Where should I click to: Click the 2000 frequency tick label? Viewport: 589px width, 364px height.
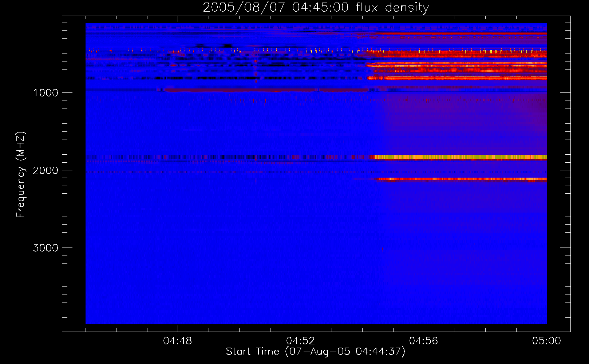(46, 170)
